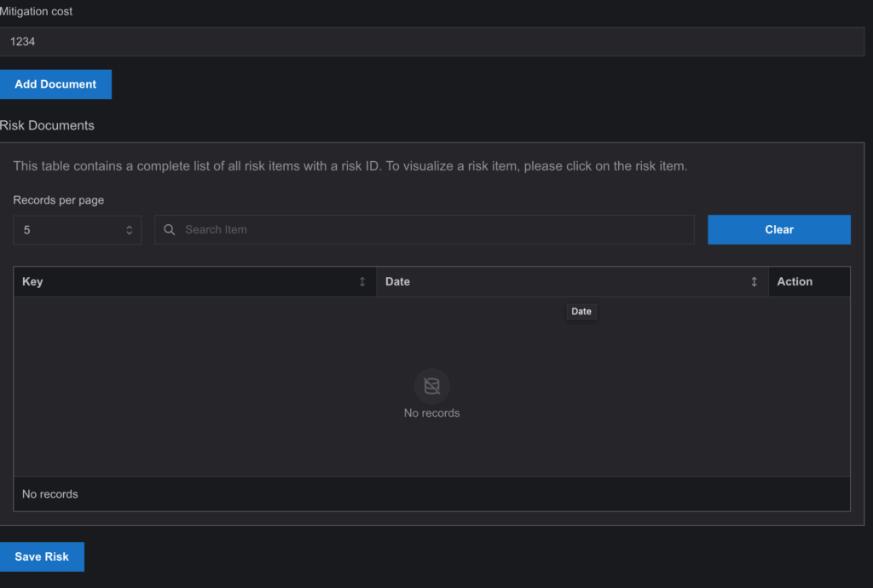Clear the search with the Clear button
Viewport: 873px width, 588px height.
click(779, 229)
